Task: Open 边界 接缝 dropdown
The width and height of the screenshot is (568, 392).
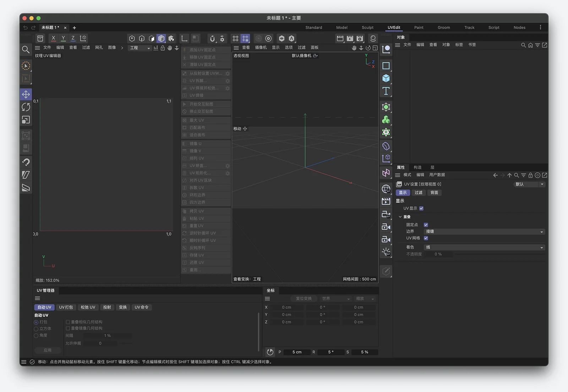Action: pyautogui.click(x=484, y=232)
